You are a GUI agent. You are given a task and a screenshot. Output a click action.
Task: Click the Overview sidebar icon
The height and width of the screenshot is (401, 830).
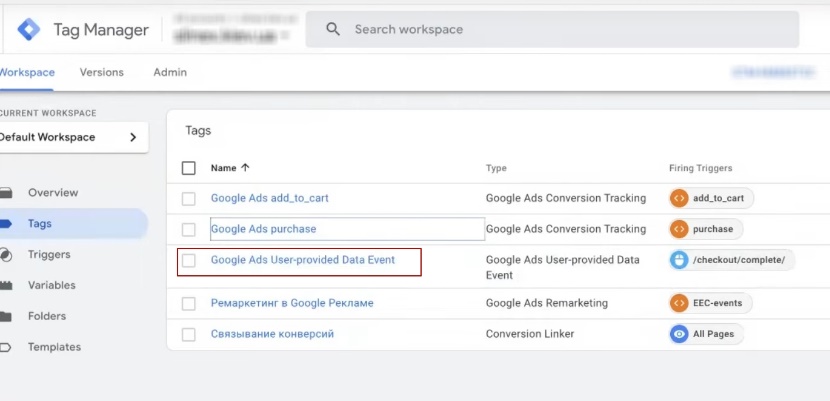point(6,192)
